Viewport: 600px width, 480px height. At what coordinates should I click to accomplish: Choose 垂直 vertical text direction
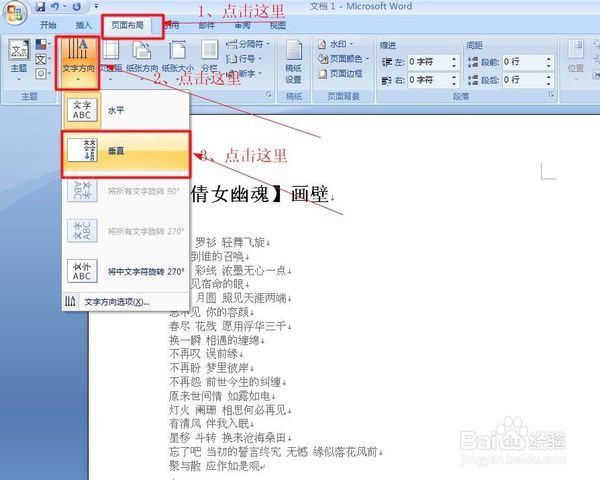point(126,151)
